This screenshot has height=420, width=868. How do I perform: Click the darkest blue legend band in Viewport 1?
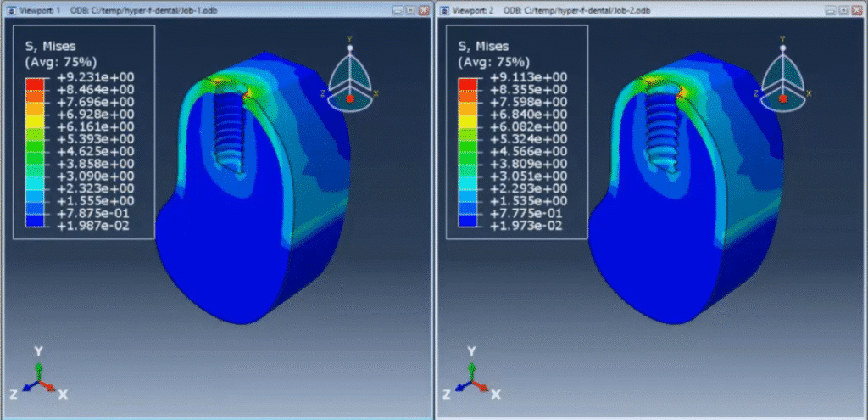point(33,220)
